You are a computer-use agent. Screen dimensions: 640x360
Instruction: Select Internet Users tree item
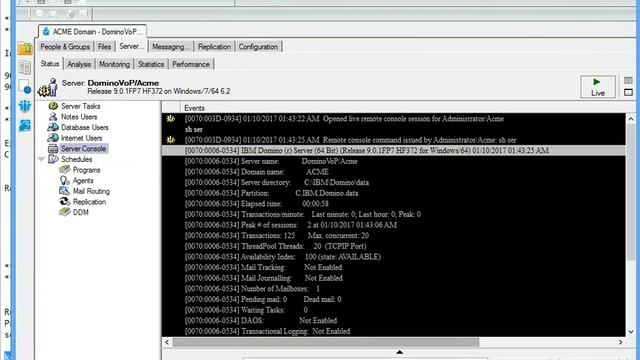81,138
